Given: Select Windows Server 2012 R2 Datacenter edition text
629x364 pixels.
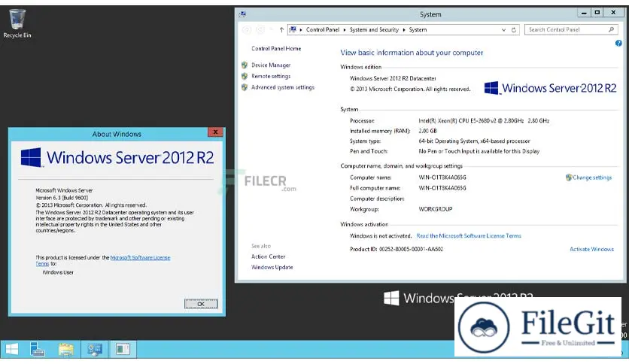Looking at the screenshot, I should [393, 78].
